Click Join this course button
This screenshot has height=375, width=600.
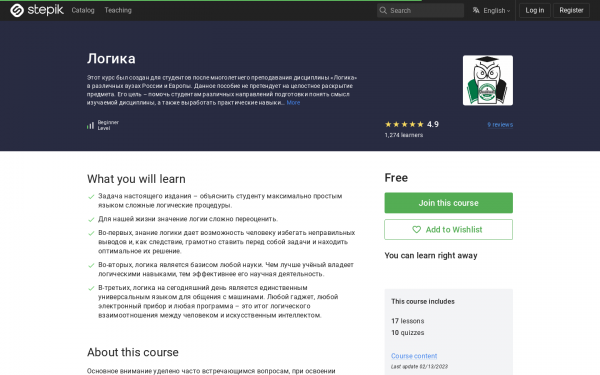point(448,203)
